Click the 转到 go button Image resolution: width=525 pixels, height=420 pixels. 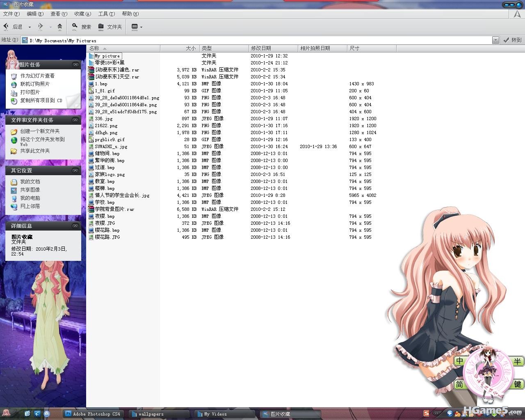coord(512,40)
